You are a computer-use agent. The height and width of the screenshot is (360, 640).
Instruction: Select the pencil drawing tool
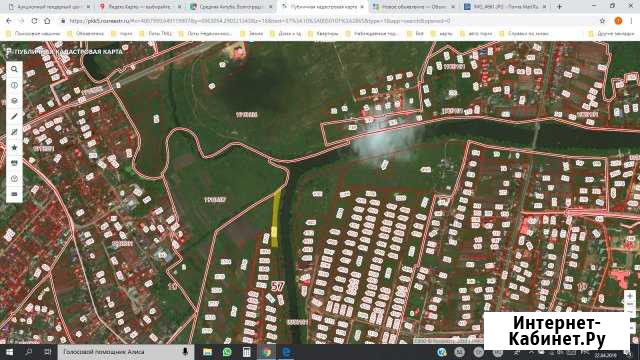point(14,116)
